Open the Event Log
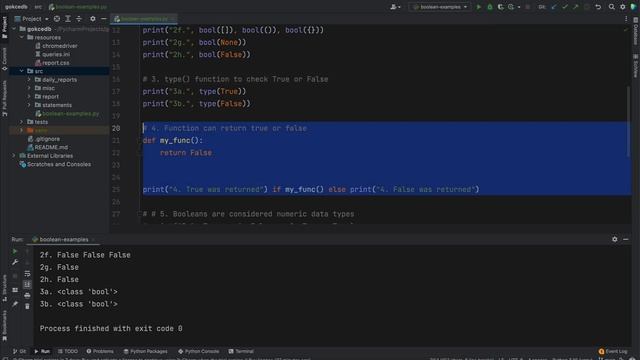This screenshot has width=640, height=360. point(613,351)
